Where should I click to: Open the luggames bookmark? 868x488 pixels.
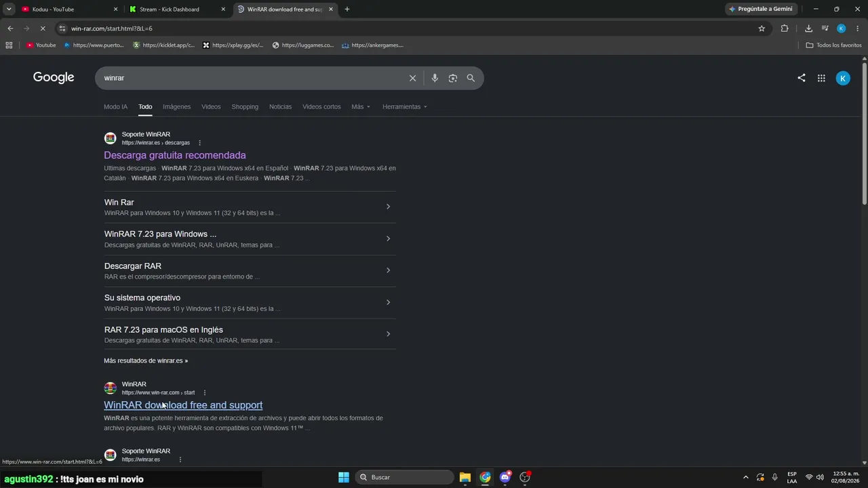303,45
